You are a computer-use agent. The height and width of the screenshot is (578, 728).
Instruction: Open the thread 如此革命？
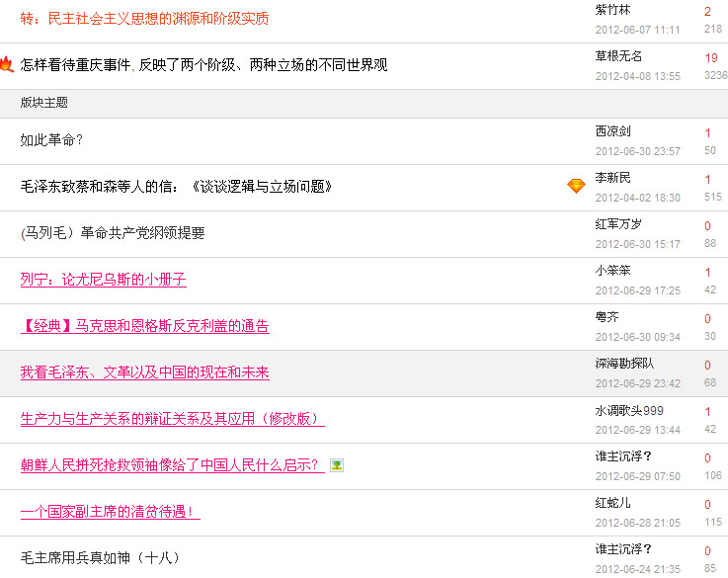[51, 140]
